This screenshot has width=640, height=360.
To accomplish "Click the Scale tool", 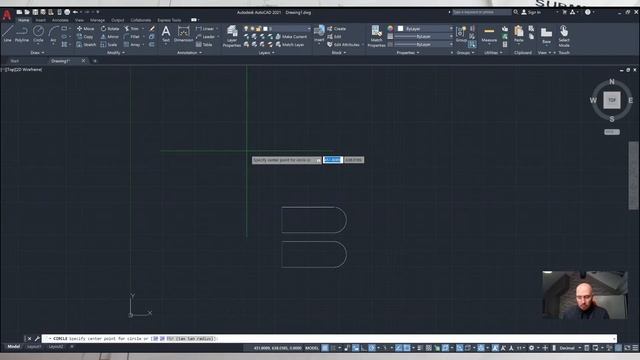I will (x=109, y=44).
